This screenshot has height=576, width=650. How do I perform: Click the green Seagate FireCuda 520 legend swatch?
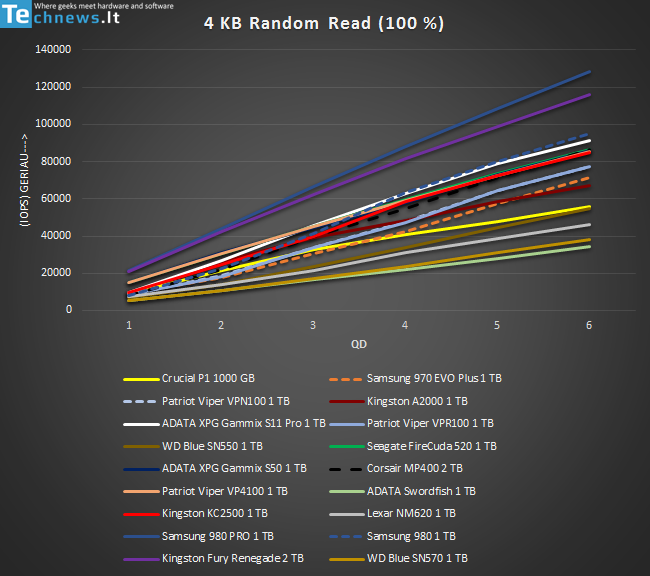coord(347,447)
